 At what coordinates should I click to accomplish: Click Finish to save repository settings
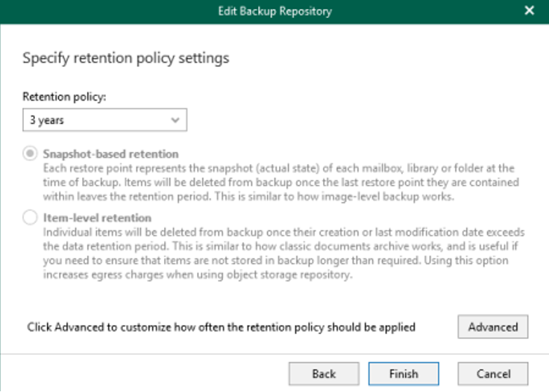pyautogui.click(x=404, y=374)
